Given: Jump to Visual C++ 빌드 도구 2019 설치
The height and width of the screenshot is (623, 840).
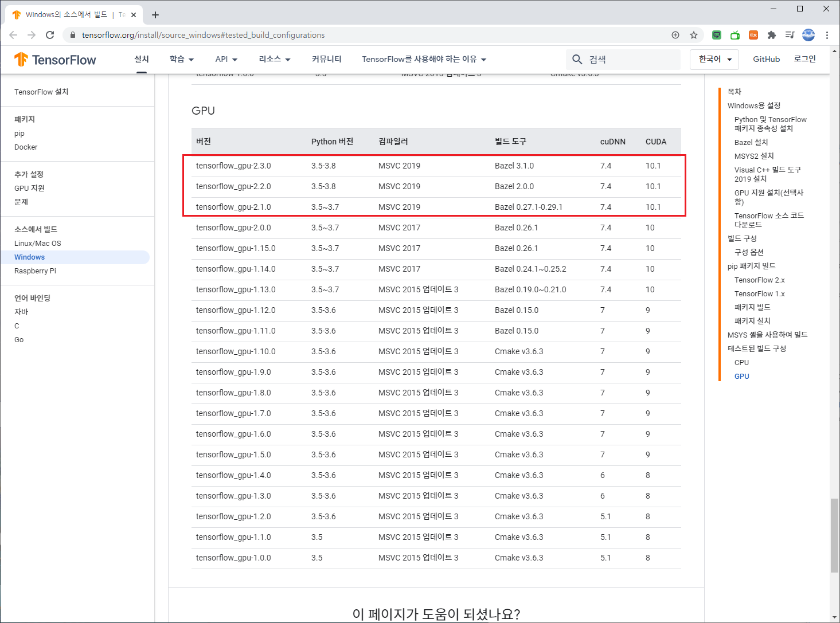Looking at the screenshot, I should point(768,174).
